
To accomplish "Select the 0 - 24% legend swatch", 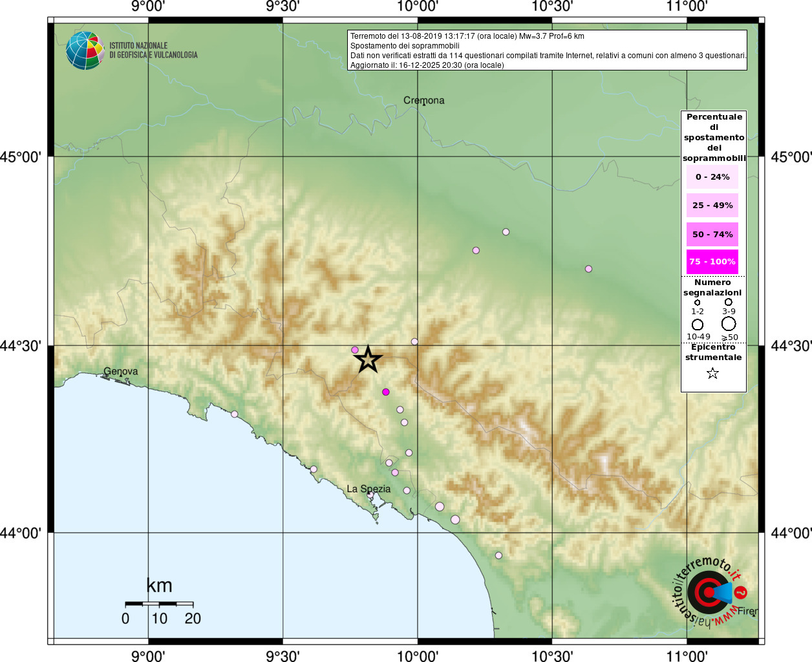I will (x=712, y=177).
